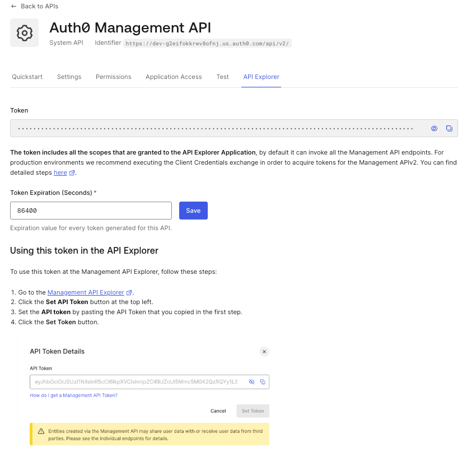Click the 'API Token Details' title
This screenshot has width=467, height=476.
click(x=57, y=352)
